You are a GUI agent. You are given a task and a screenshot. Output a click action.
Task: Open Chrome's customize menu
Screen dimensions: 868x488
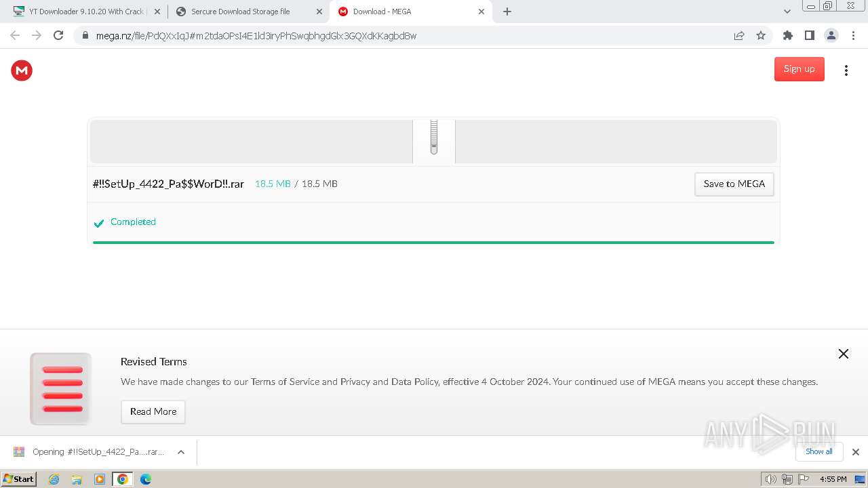tap(853, 35)
